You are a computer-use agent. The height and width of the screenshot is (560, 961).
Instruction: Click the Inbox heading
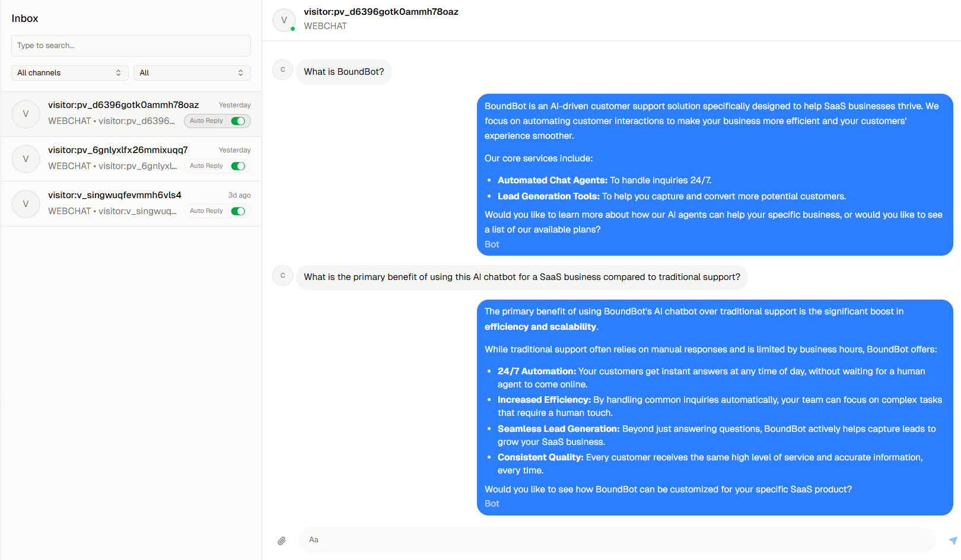(25, 18)
